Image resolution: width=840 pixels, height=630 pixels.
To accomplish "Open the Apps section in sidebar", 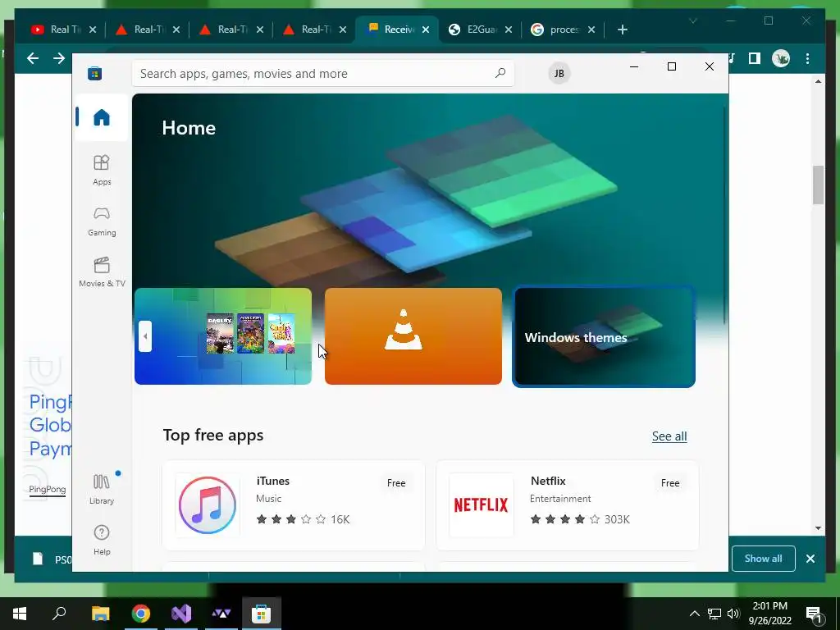I will click(102, 171).
